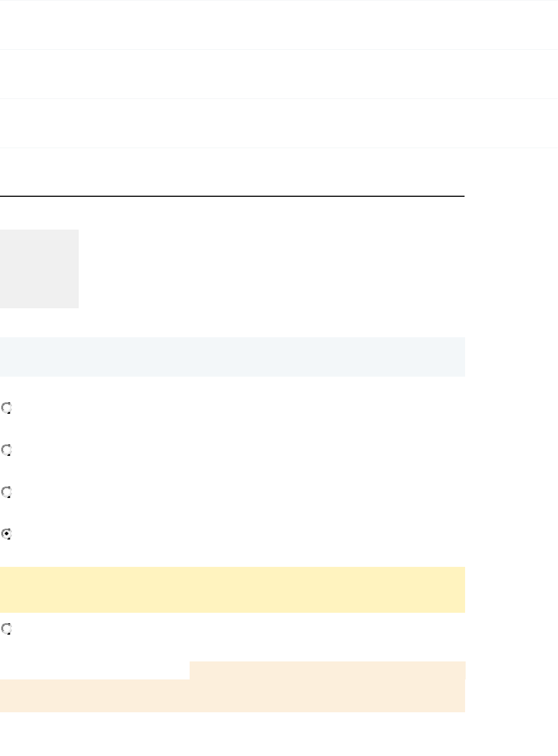Screen dimensions: 558x756
Task: Select the radio button below the yellow banner
Action: [7, 629]
